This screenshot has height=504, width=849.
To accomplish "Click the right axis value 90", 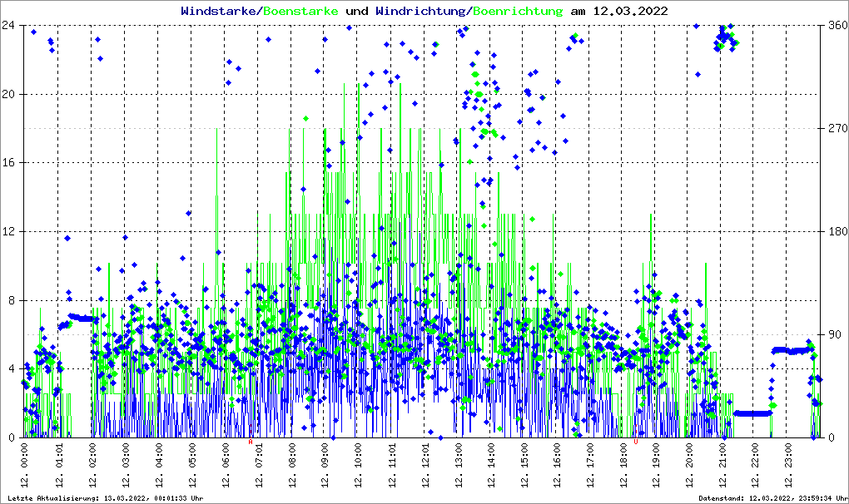I will [834, 334].
